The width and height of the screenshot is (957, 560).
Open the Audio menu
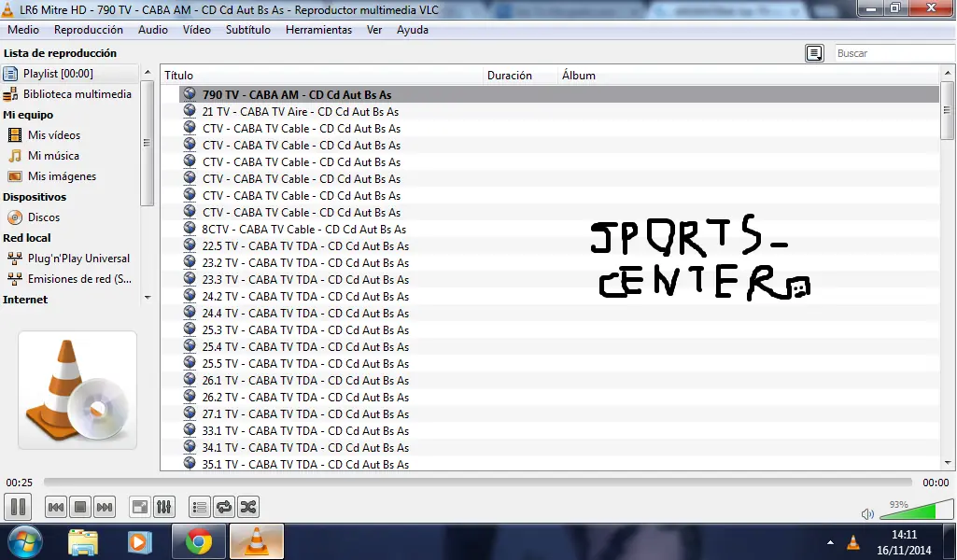pos(152,30)
